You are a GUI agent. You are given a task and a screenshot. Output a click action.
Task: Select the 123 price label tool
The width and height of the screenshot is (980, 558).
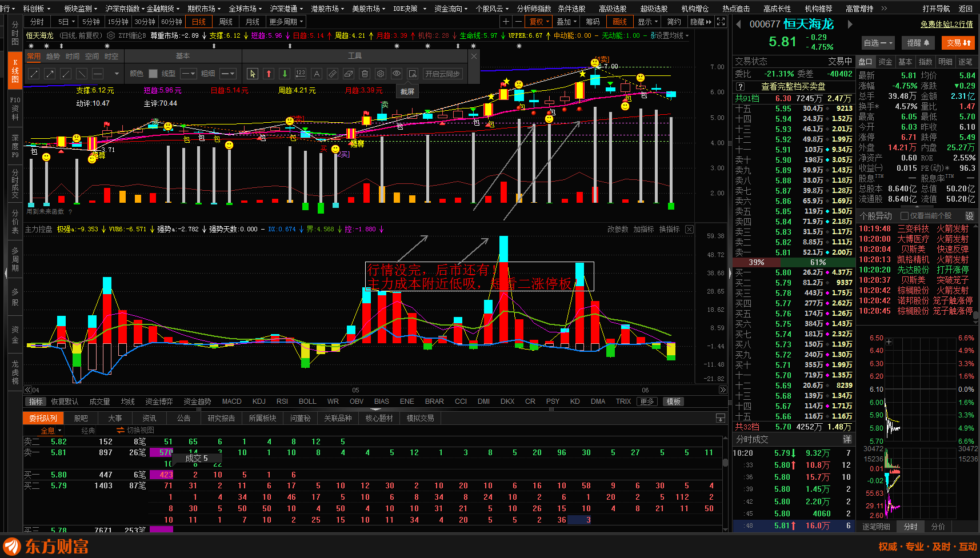pyautogui.click(x=301, y=74)
